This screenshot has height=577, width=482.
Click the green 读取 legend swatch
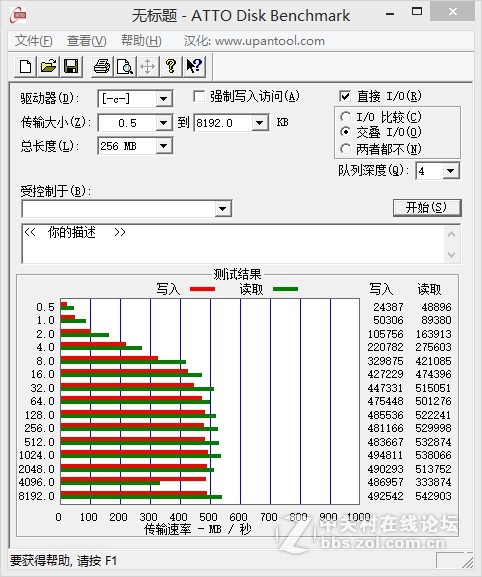(286, 289)
